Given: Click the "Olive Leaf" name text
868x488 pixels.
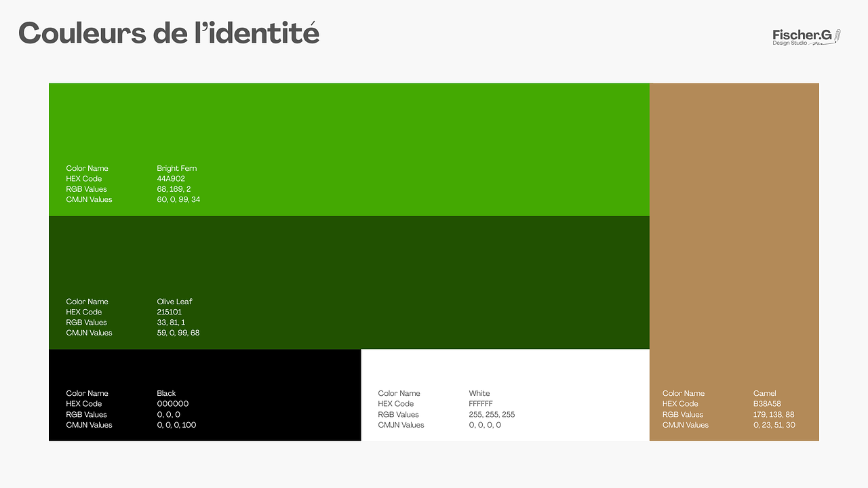Looking at the screenshot, I should click(x=174, y=302).
